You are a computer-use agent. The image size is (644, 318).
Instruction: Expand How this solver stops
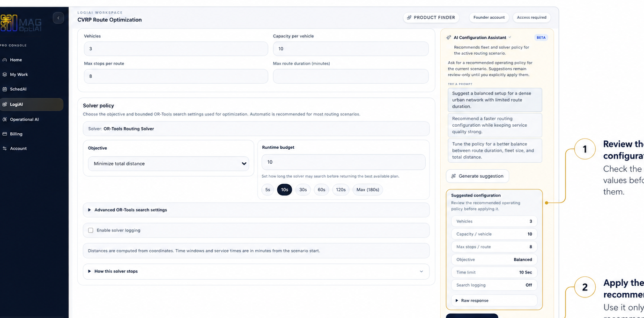click(256, 271)
